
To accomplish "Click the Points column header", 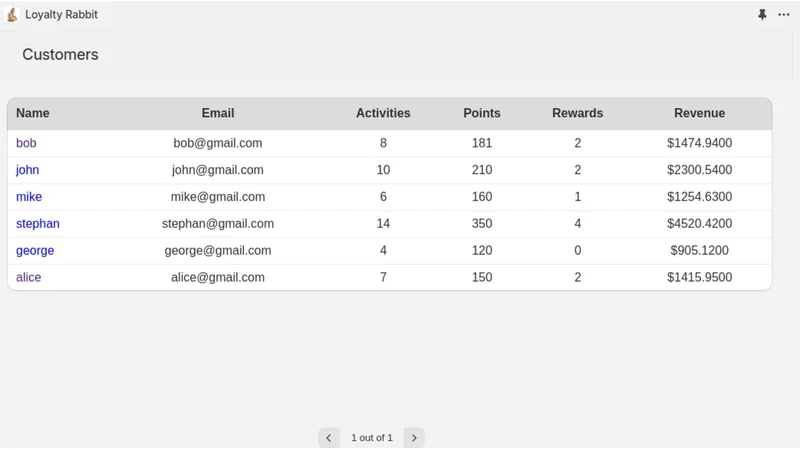I will (x=482, y=113).
